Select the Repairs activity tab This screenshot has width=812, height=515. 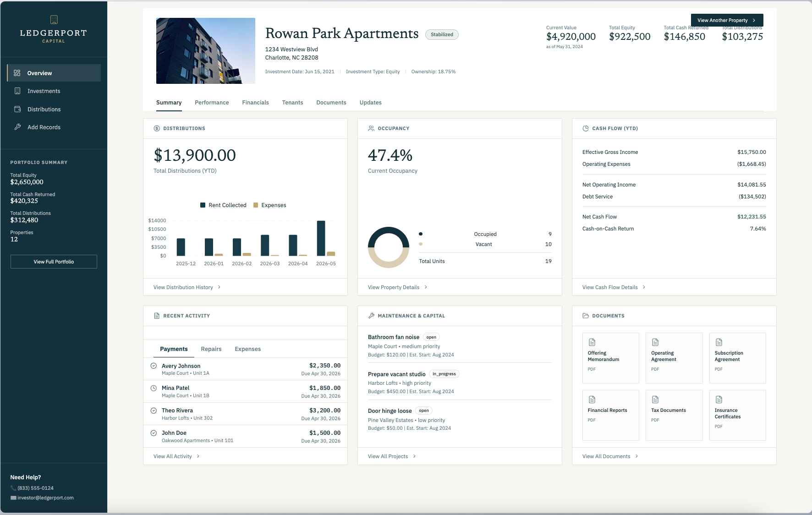(x=211, y=349)
